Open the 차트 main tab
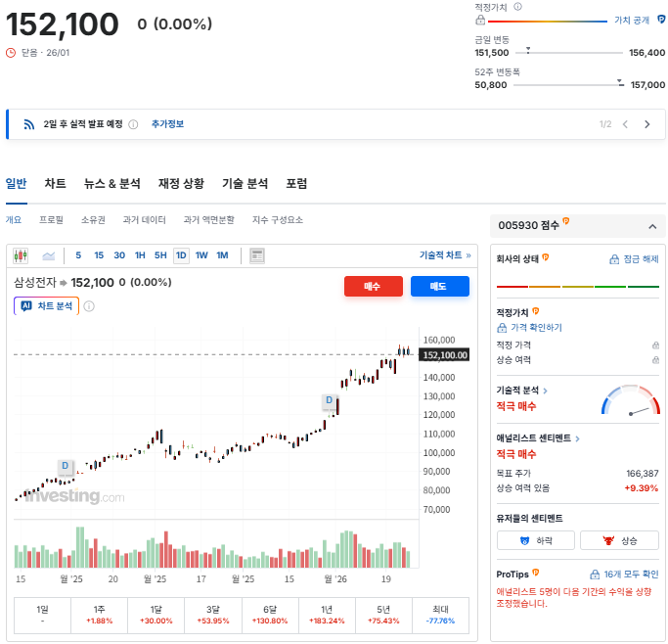This screenshot has width=668, height=644. point(56,184)
